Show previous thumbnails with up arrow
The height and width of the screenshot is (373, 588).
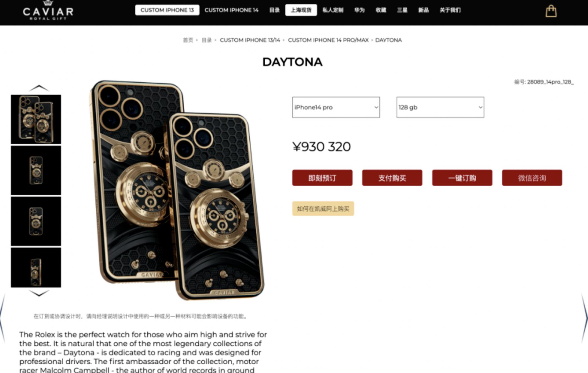coord(39,88)
